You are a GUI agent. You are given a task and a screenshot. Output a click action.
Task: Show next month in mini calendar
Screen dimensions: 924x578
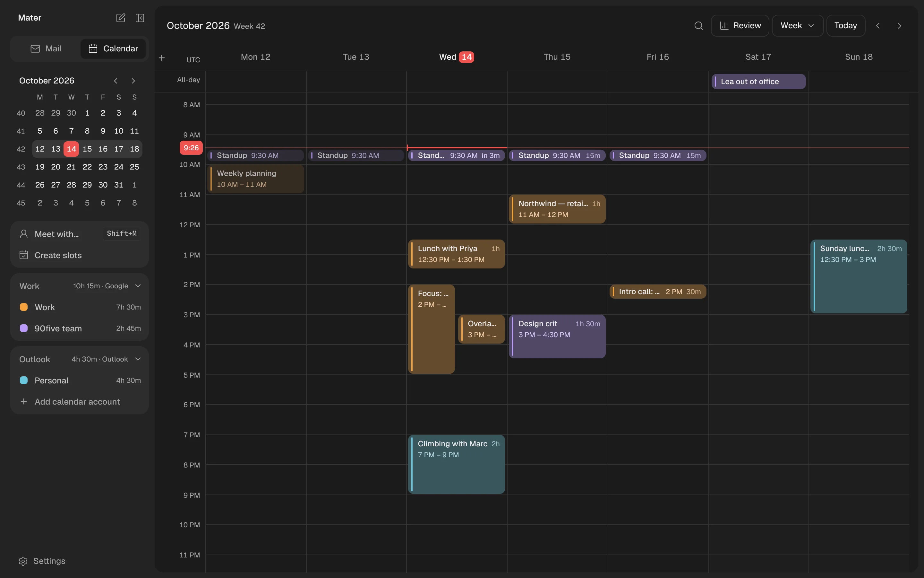coord(133,81)
